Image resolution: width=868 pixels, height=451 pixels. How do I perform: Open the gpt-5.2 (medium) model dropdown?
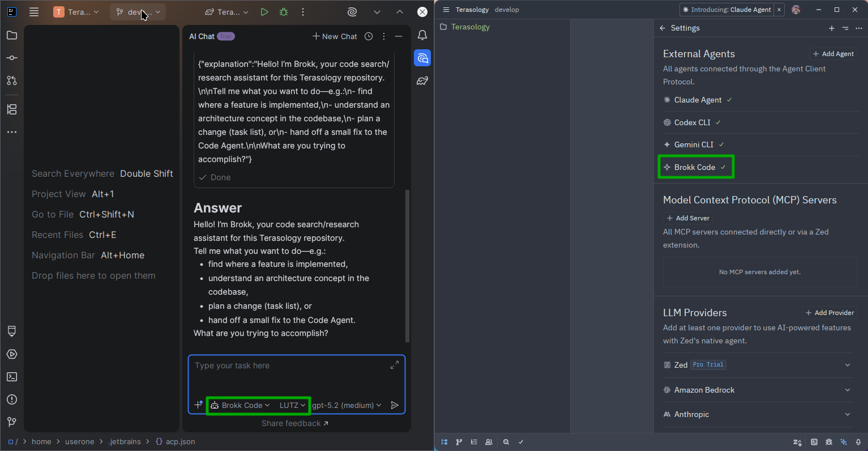click(347, 405)
